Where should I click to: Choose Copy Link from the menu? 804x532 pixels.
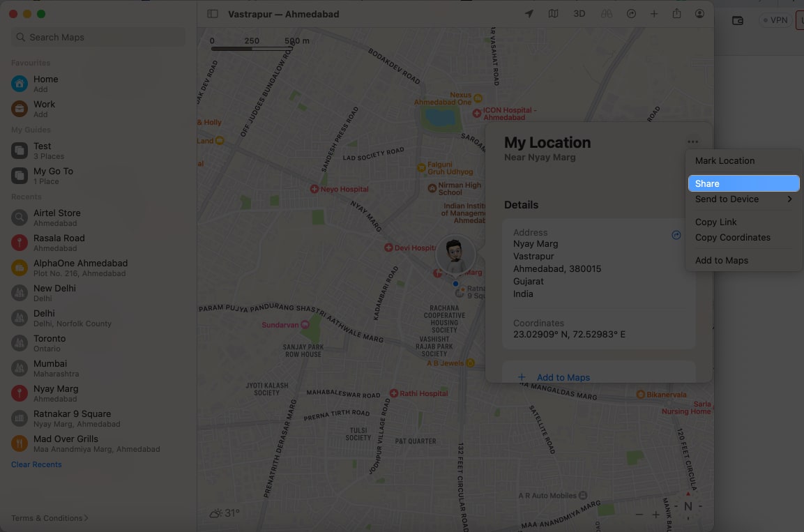click(x=743, y=222)
